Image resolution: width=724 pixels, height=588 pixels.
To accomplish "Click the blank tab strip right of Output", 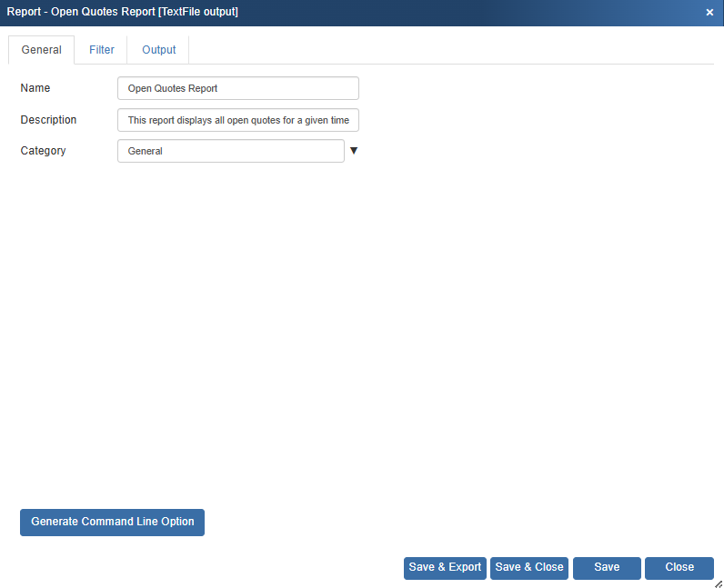I will [x=455, y=50].
